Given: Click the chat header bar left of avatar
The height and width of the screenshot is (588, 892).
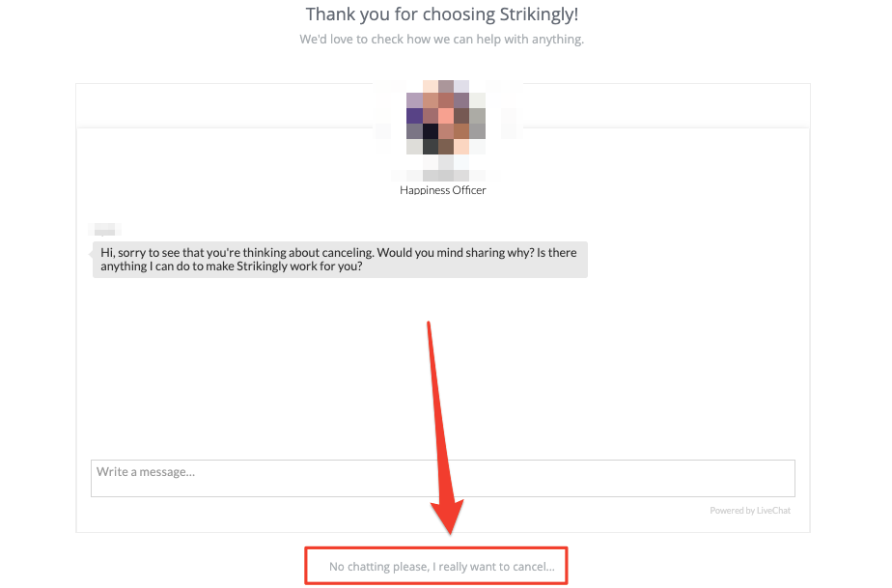Looking at the screenshot, I should (x=225, y=106).
